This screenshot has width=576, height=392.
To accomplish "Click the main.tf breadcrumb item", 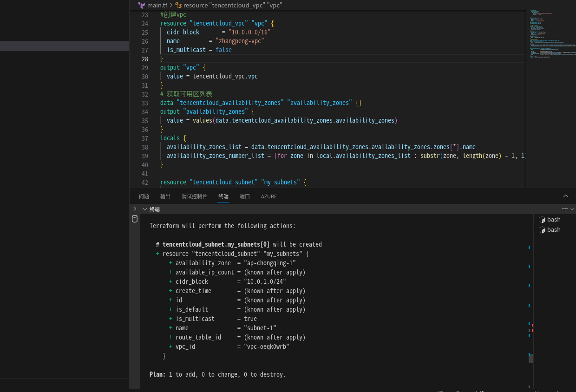I will pos(157,5).
